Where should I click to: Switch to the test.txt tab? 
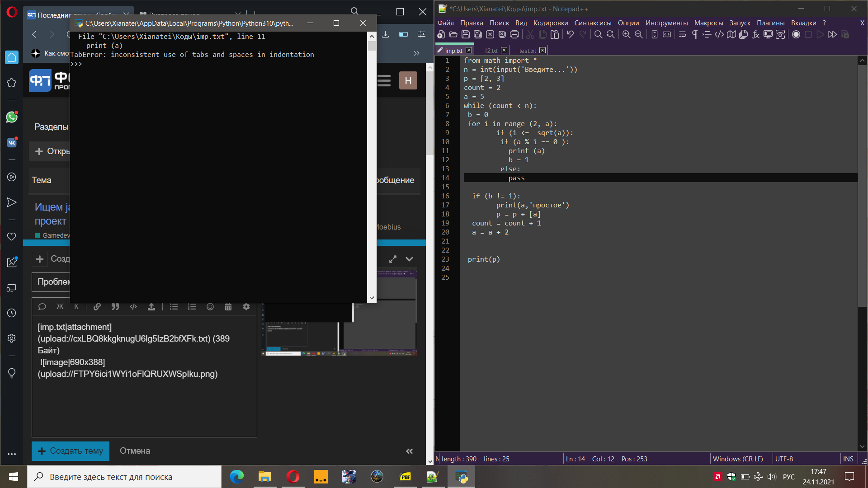pyautogui.click(x=528, y=51)
